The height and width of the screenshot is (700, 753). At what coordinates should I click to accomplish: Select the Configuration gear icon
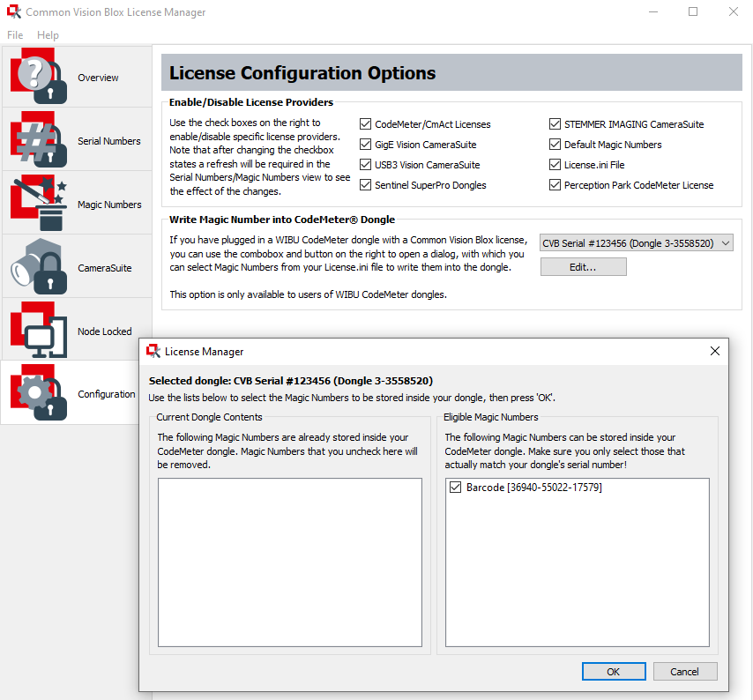pyautogui.click(x=38, y=393)
